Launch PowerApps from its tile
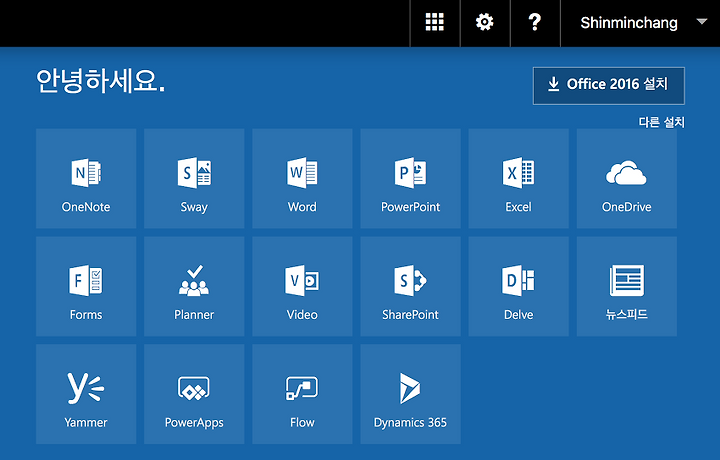The image size is (720, 460). [194, 394]
